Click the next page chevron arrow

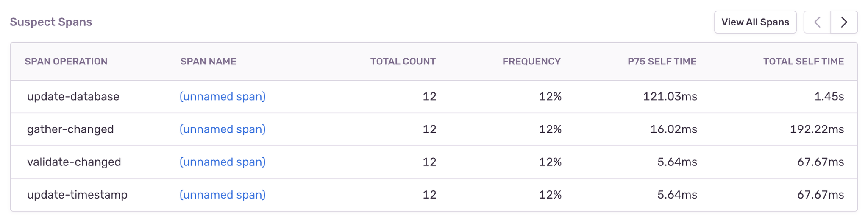844,22
